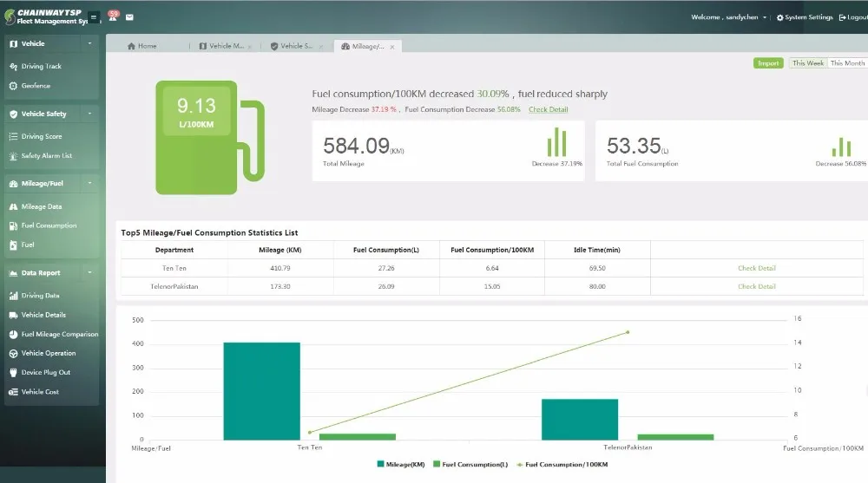Open the alert notifications with badge 59

(x=114, y=16)
